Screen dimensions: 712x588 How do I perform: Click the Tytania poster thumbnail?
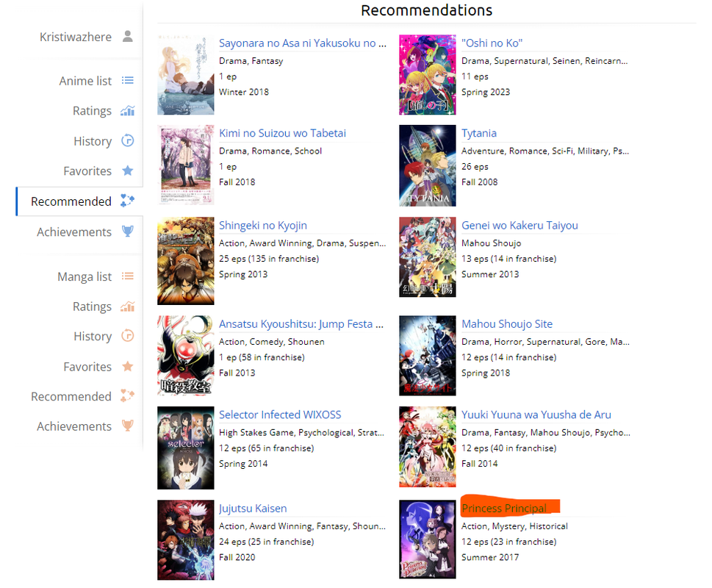click(428, 165)
